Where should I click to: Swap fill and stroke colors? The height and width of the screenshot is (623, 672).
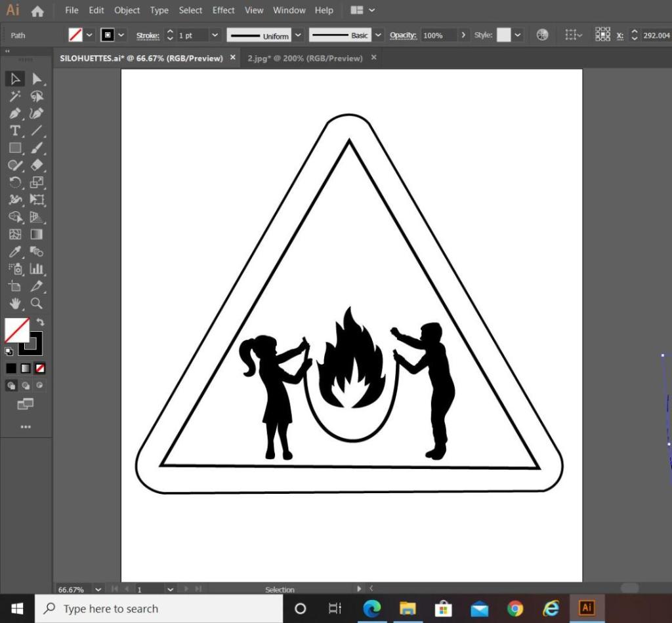pyautogui.click(x=40, y=322)
